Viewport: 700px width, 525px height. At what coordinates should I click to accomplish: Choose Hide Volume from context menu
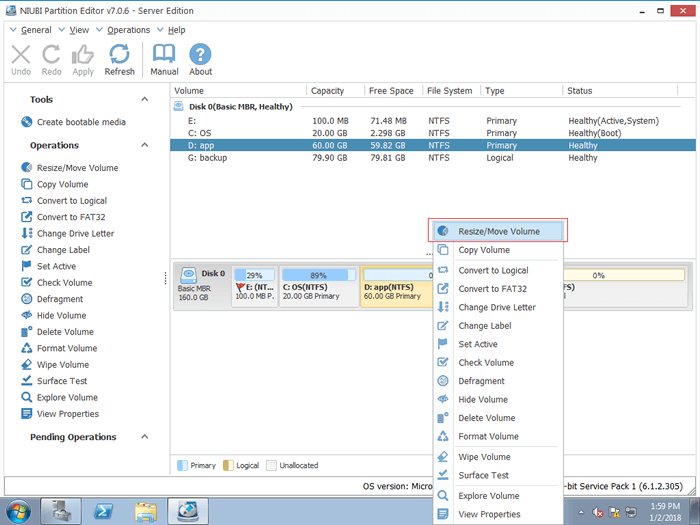coord(498,400)
